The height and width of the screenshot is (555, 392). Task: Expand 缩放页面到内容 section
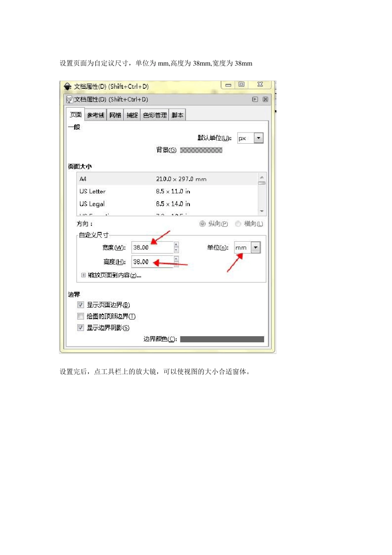pyautogui.click(x=83, y=275)
